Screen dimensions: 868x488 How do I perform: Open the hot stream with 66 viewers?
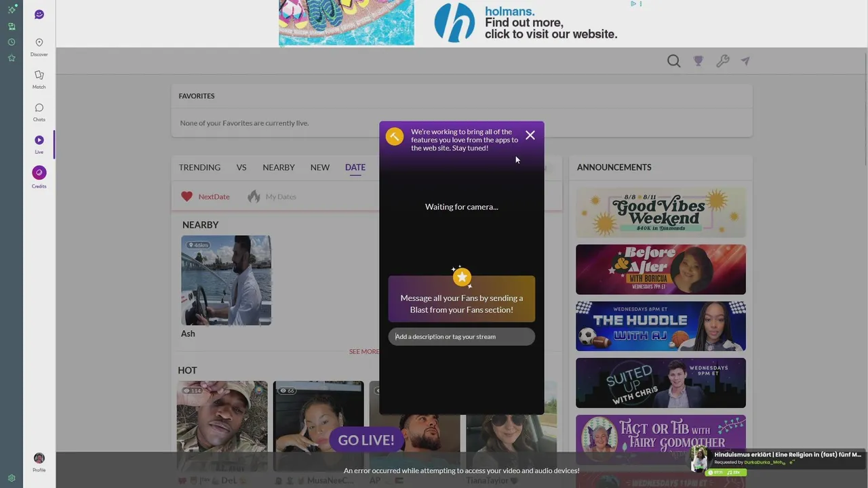pos(318,426)
